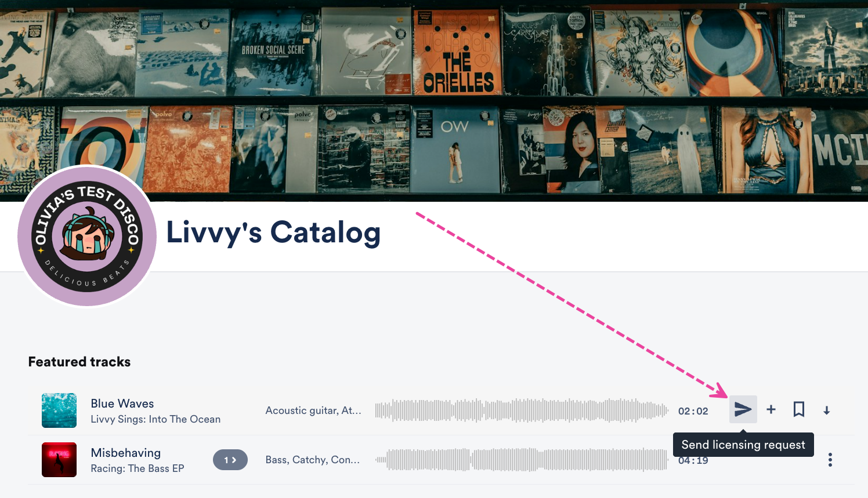
Task: Click the Livvy's Catalog heading
Action: (273, 232)
